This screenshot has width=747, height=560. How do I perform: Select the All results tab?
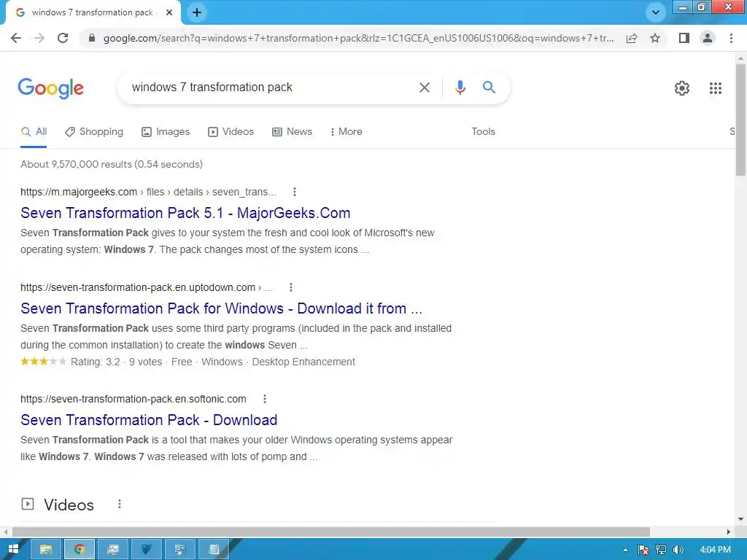[x=34, y=132]
